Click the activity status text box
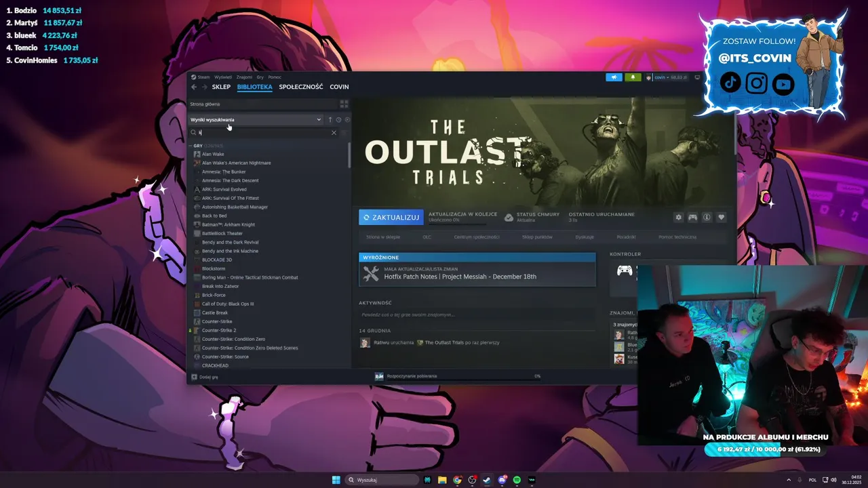Viewport: 868px width, 488px height. click(477, 314)
